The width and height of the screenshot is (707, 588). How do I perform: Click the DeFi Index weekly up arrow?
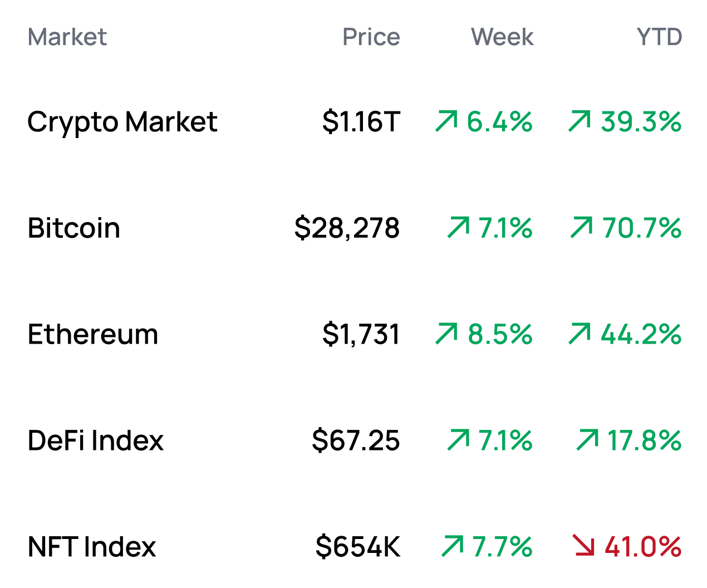[x=459, y=440]
